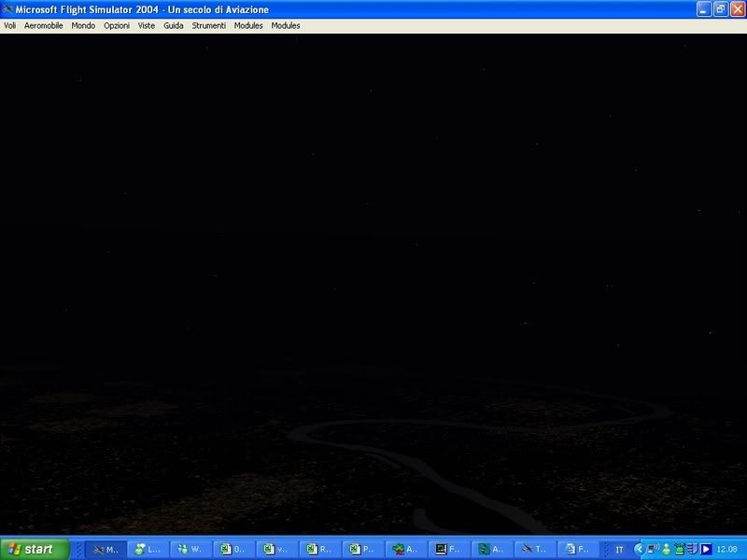Switch to the 'F..' taskbar button with web page icon
The image size is (747, 560).
pos(577,550)
